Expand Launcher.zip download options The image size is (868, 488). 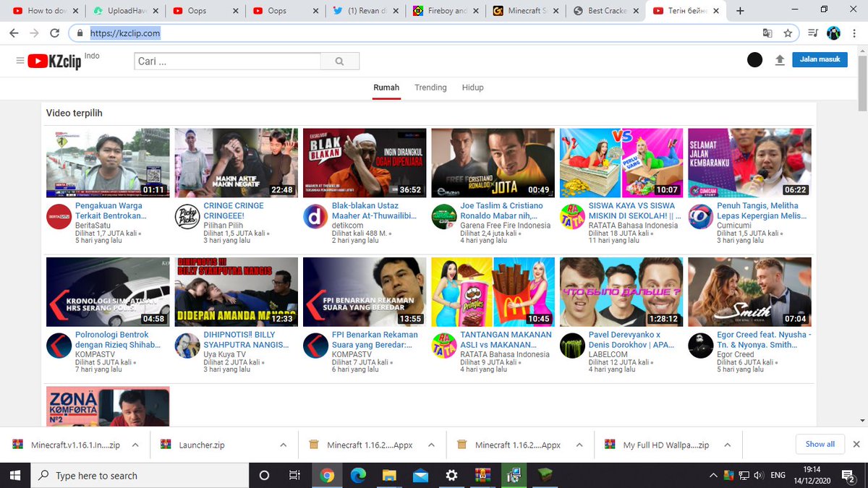point(283,445)
